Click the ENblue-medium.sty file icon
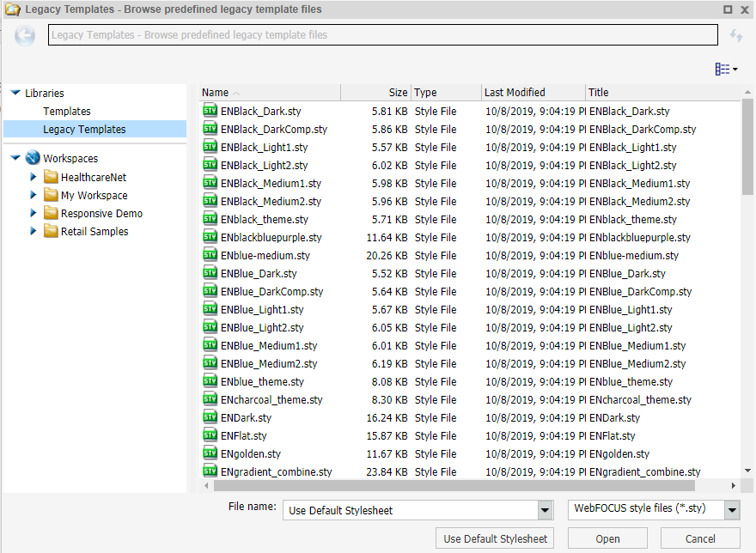The width and height of the screenshot is (756, 553). pos(210,255)
